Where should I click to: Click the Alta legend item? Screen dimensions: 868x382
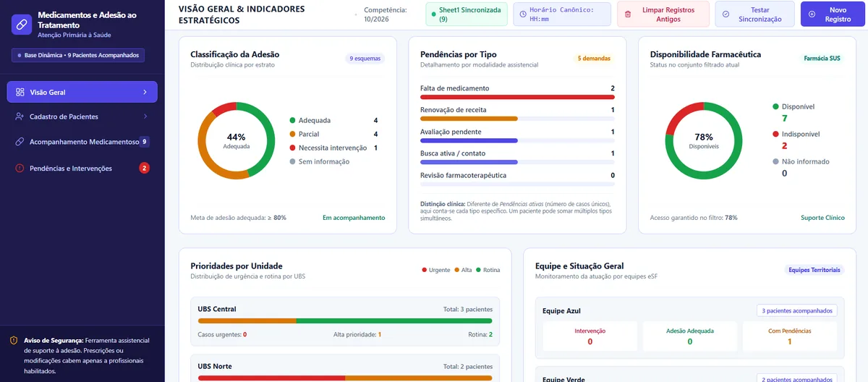point(463,270)
